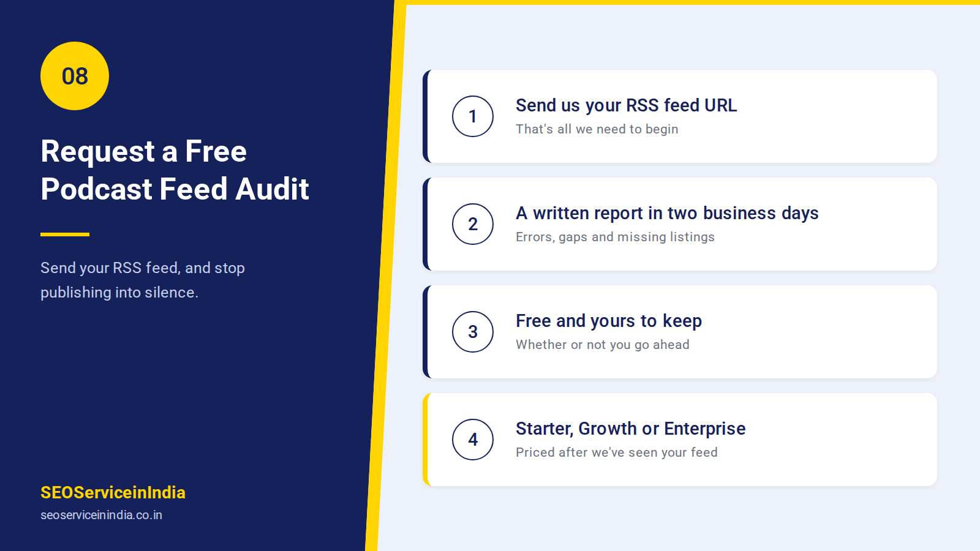Click the SEOServiceinIndia brand name
Screen dimensions: 980x551
pos(113,492)
